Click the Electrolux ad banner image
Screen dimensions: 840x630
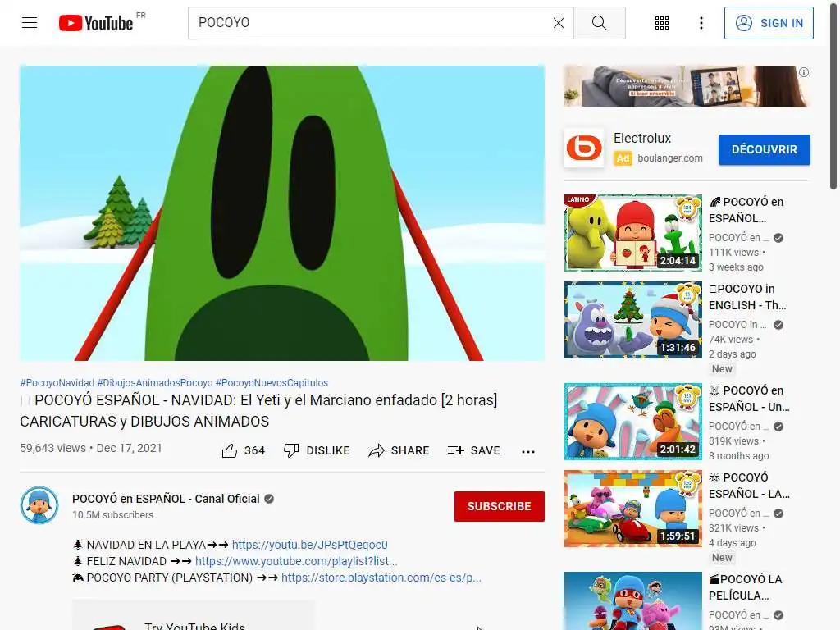tap(687, 85)
